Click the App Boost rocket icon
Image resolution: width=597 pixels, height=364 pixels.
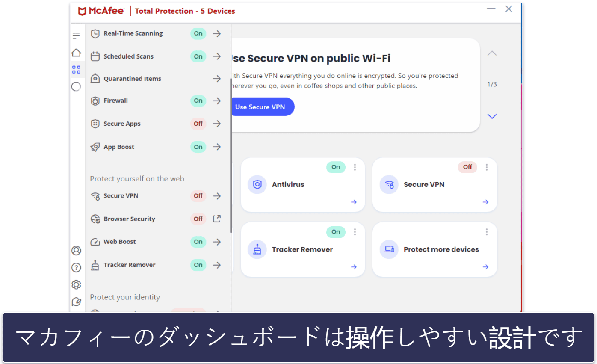95,147
